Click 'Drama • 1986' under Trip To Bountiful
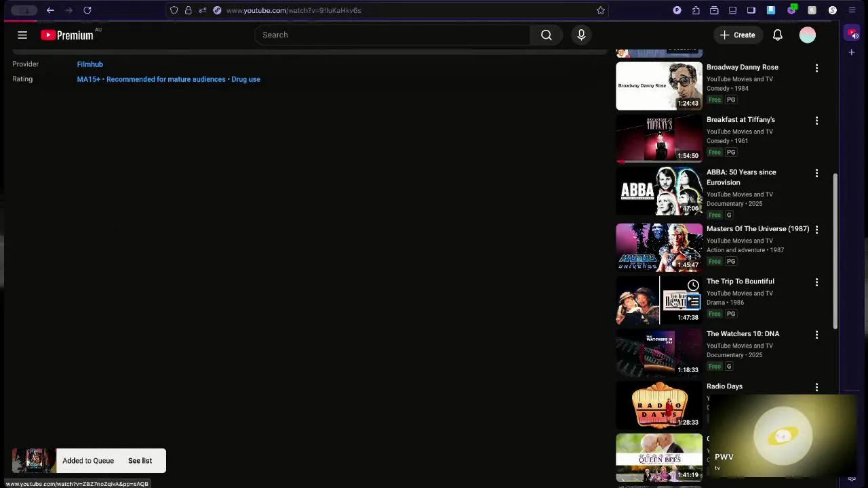868x488 pixels. [725, 302]
